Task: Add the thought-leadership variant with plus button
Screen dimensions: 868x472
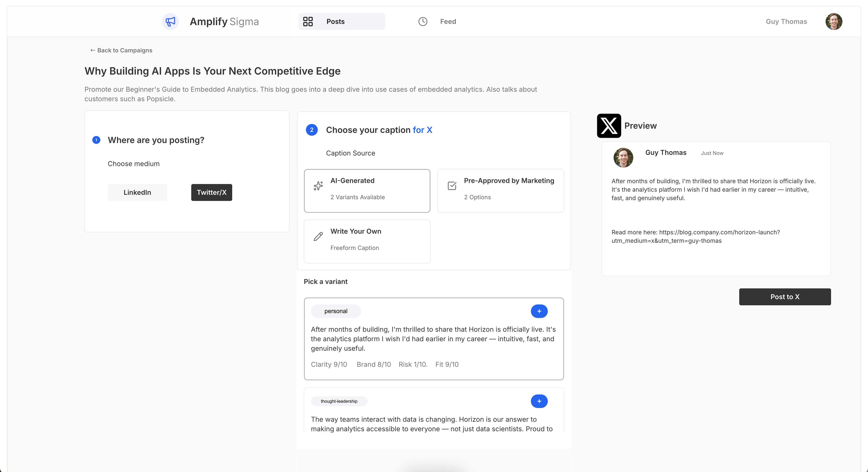Action: point(539,401)
